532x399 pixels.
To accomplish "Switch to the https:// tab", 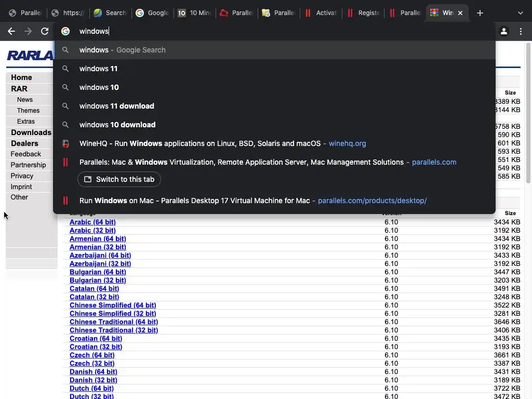I will point(68,13).
